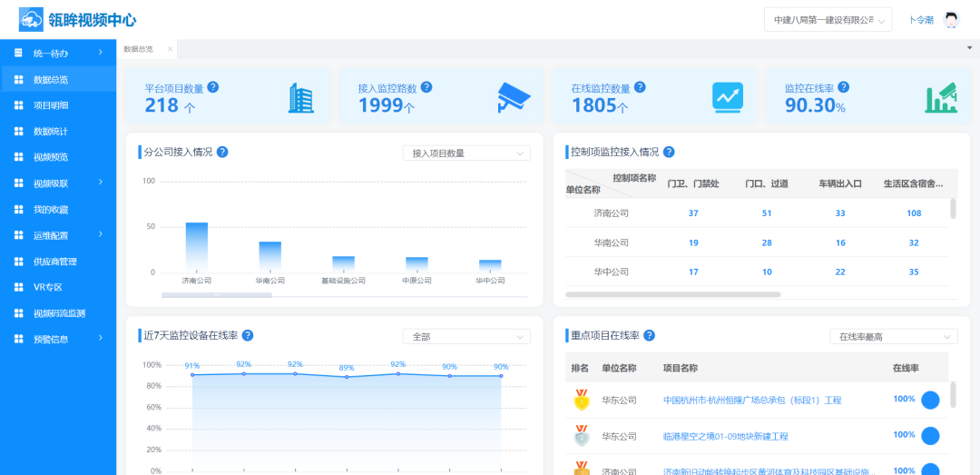This screenshot has height=475, width=980.
Task: Click the help icon beside 监控在线率
Action: pyautogui.click(x=844, y=87)
